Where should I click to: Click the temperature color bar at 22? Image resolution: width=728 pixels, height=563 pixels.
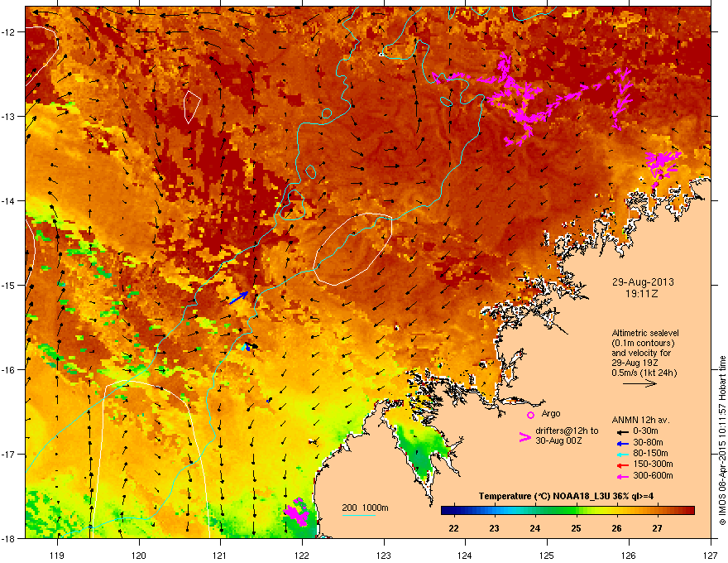tap(453, 511)
